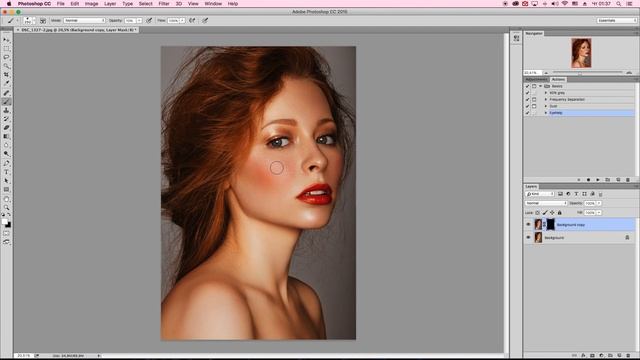Viewport: 640px width, 360px height.
Task: Open the Image menu
Action: click(x=91, y=4)
